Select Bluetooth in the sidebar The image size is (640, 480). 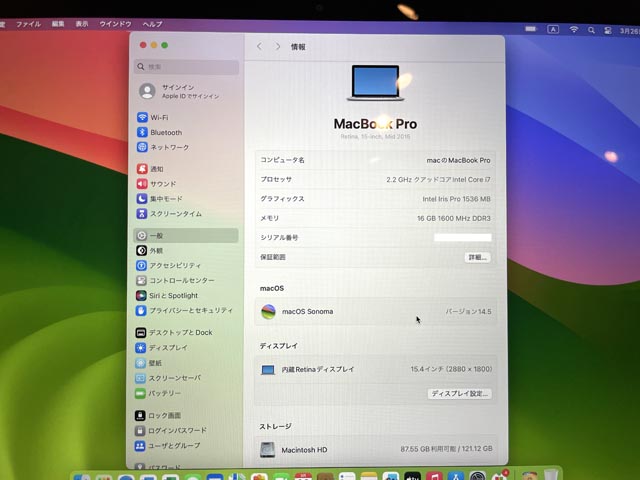(165, 132)
